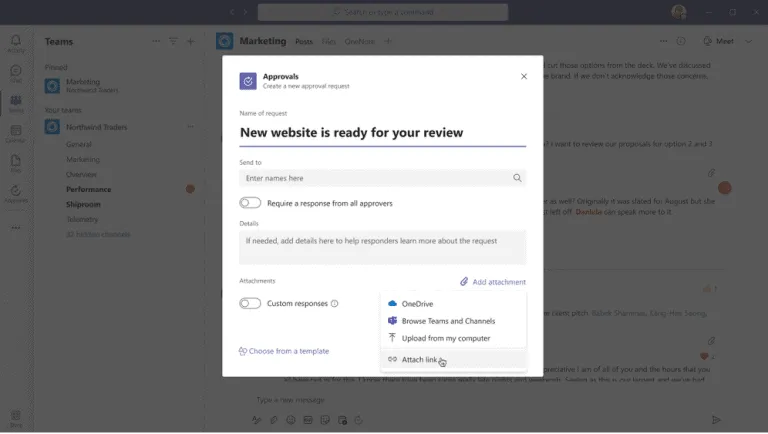
Task: Select Upload from my computer
Action: [445, 339]
